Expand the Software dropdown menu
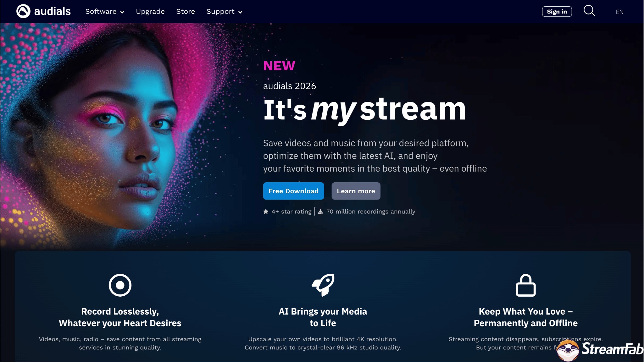The height and width of the screenshot is (362, 644). (105, 12)
